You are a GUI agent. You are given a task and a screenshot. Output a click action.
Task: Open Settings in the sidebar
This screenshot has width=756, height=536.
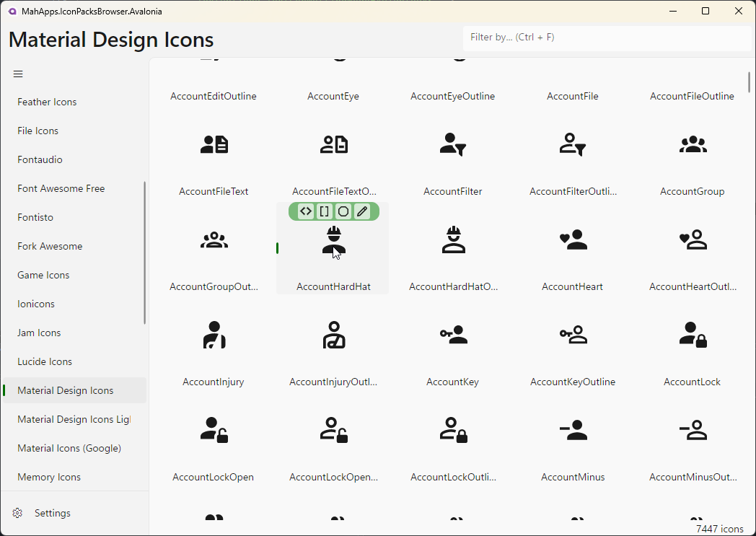coord(75,513)
